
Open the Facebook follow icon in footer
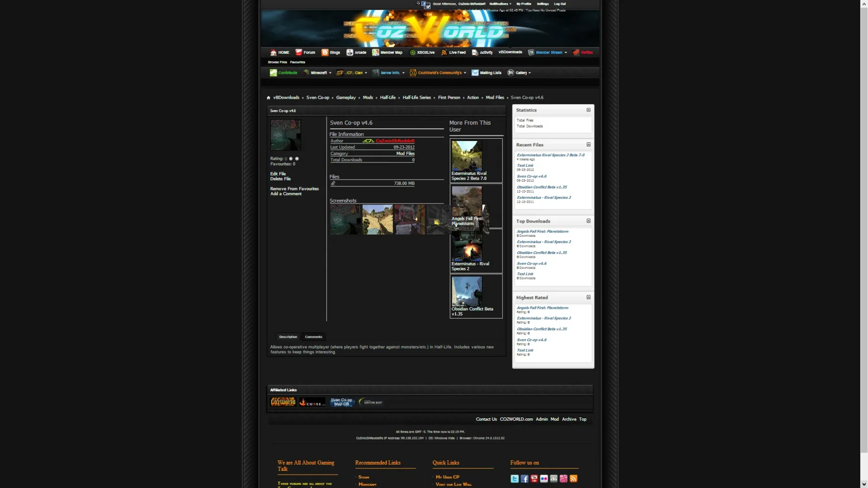(524, 479)
